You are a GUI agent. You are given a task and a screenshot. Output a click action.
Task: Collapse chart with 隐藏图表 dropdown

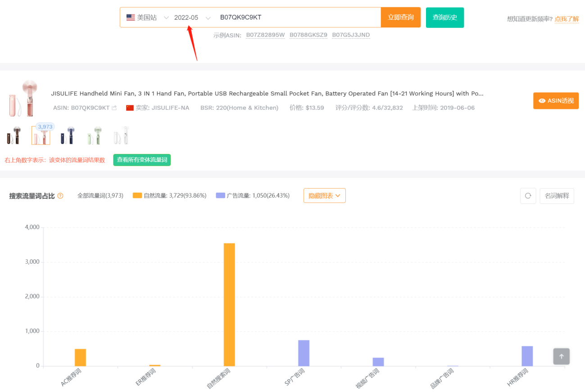pyautogui.click(x=324, y=196)
